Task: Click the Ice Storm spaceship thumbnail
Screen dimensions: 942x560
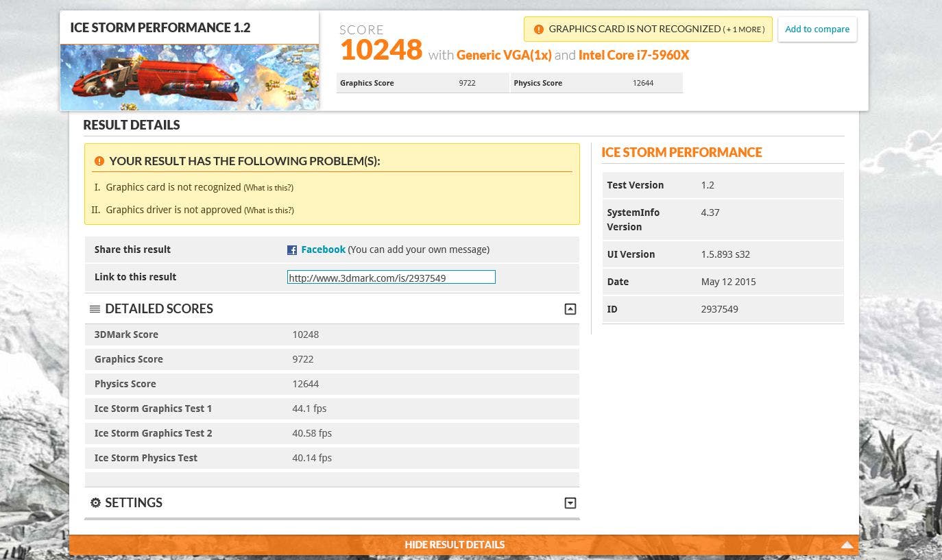Action: coord(189,77)
